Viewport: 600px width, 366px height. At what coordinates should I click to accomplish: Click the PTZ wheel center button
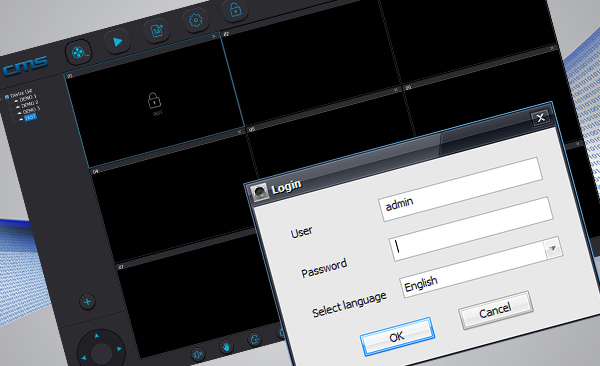point(101,353)
